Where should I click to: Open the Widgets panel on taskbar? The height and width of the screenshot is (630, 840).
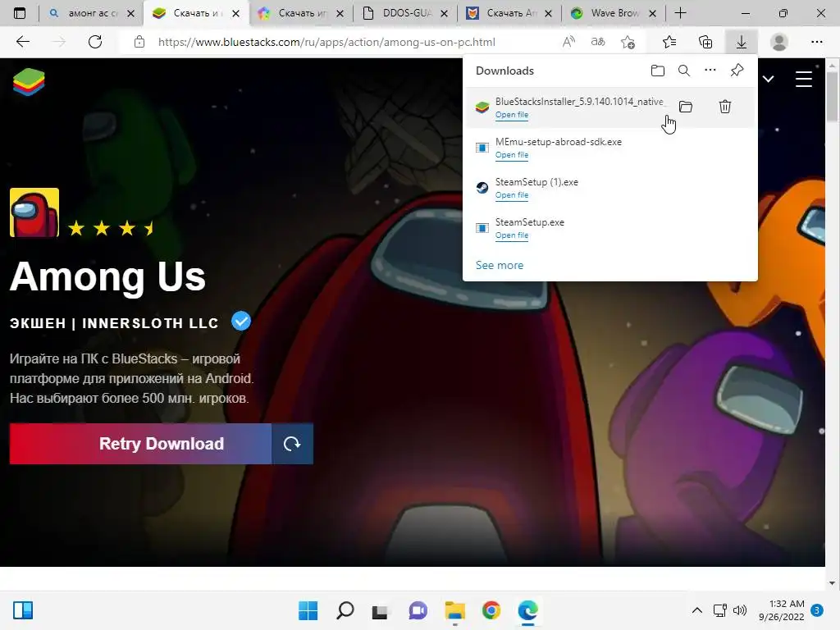[x=23, y=610]
